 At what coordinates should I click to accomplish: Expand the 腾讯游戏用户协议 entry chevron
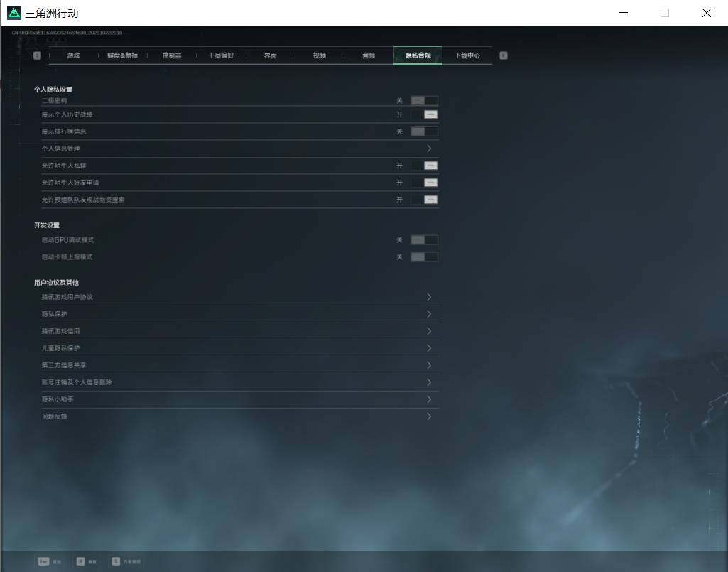(429, 297)
